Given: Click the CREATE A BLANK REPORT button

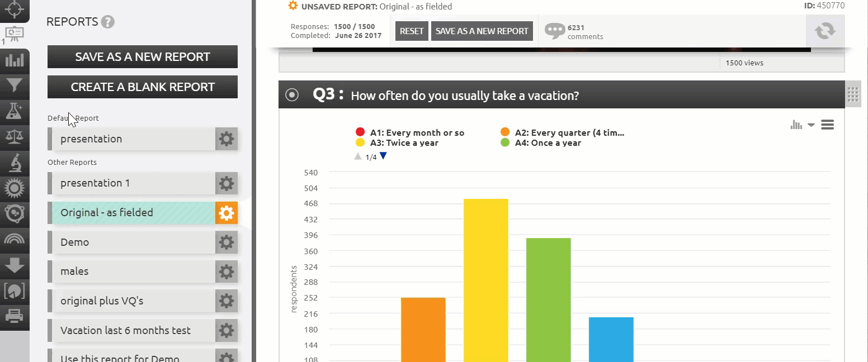Looking at the screenshot, I should [x=143, y=87].
